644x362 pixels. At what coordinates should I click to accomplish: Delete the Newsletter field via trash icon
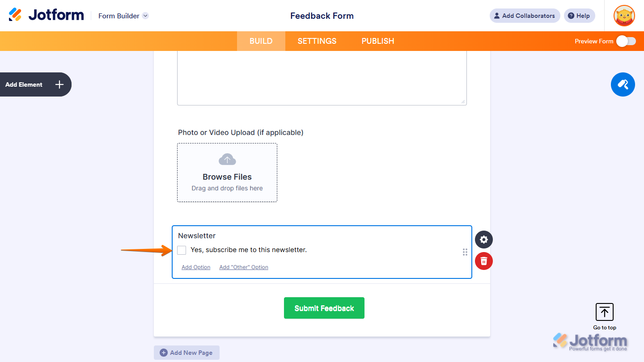point(483,261)
